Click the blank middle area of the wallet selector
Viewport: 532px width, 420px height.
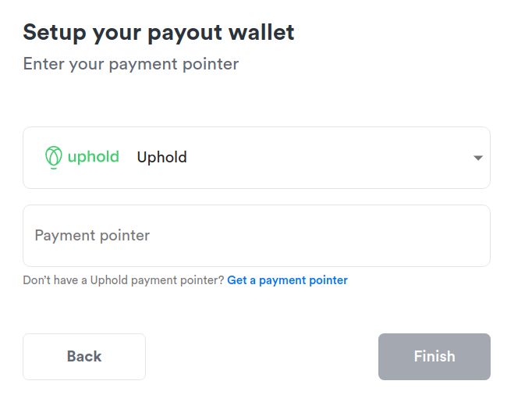coord(328,158)
